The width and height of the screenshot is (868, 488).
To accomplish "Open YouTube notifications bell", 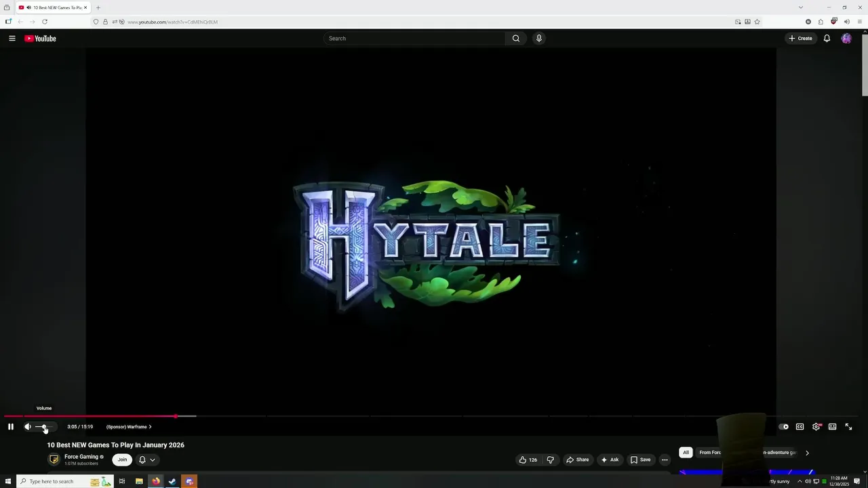I will [x=827, y=39].
